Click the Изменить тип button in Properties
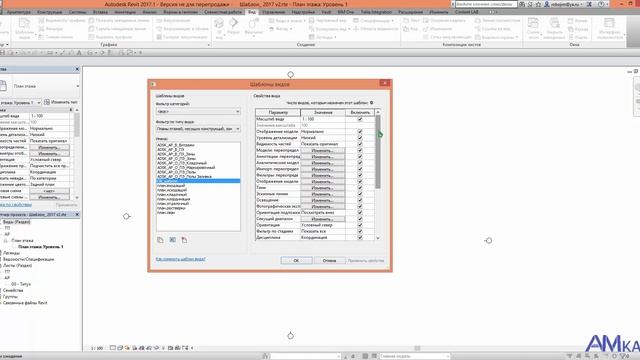Viewport: 640px width, 360px height. point(60,102)
